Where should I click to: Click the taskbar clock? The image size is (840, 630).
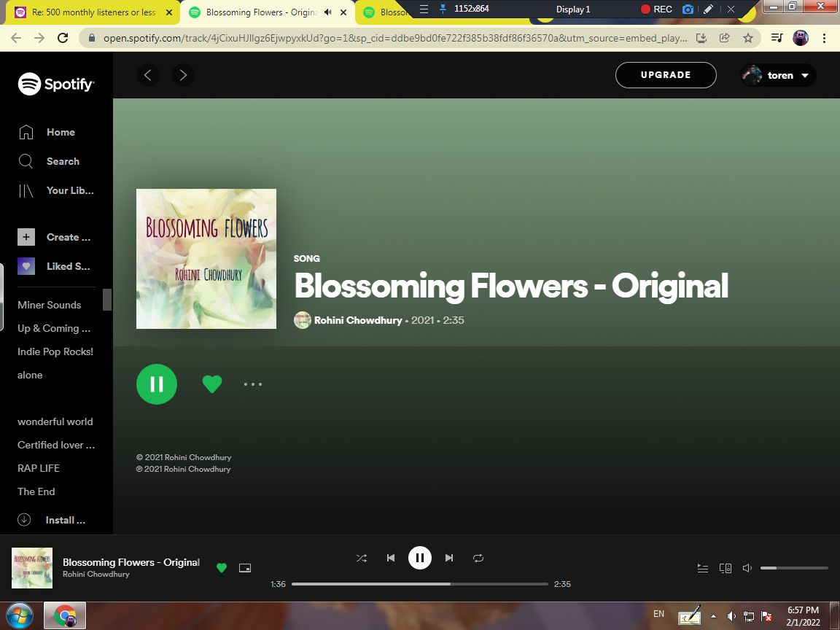coord(803,616)
